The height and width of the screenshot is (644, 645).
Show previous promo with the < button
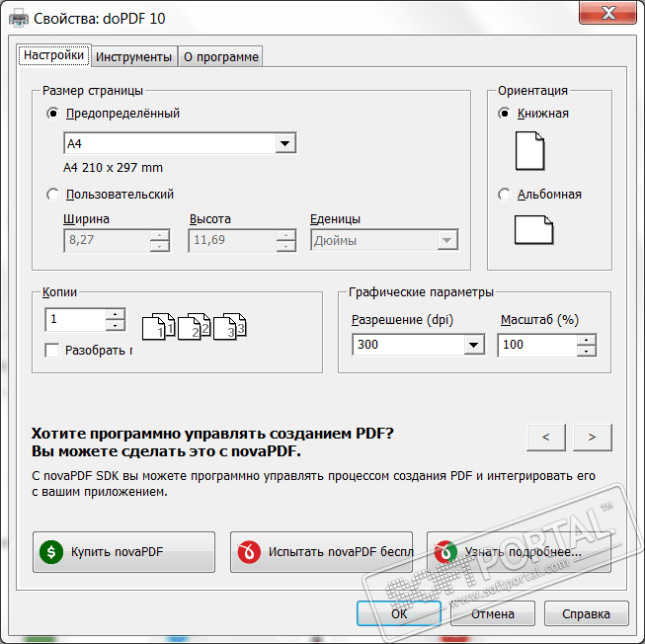pos(546,438)
